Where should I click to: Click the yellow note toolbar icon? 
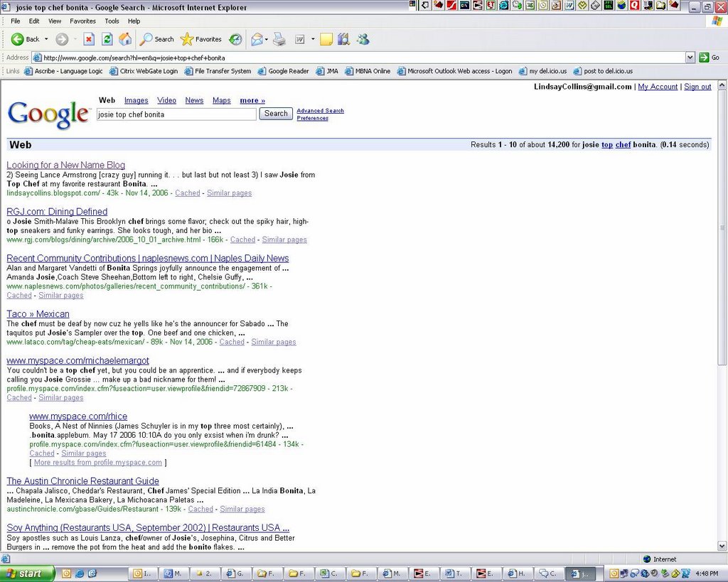coord(326,40)
